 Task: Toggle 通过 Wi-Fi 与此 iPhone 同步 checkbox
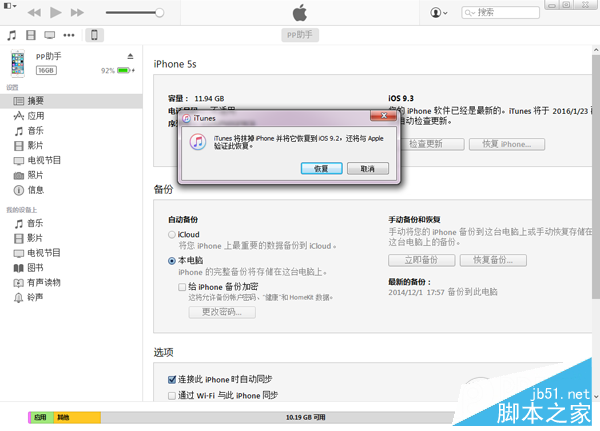(172, 395)
